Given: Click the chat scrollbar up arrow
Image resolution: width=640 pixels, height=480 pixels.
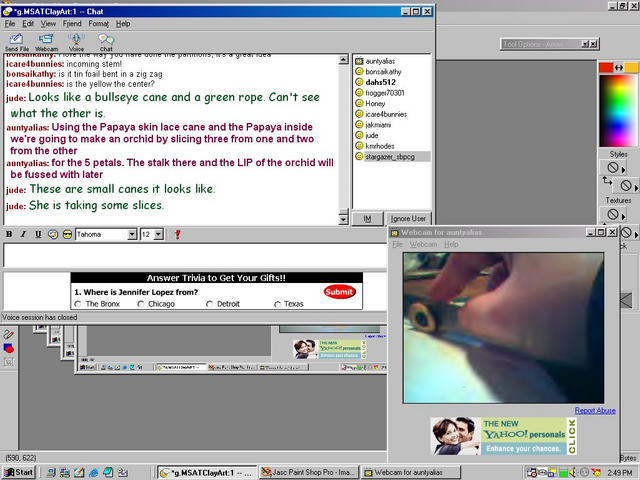Looking at the screenshot, I should click(x=344, y=60).
